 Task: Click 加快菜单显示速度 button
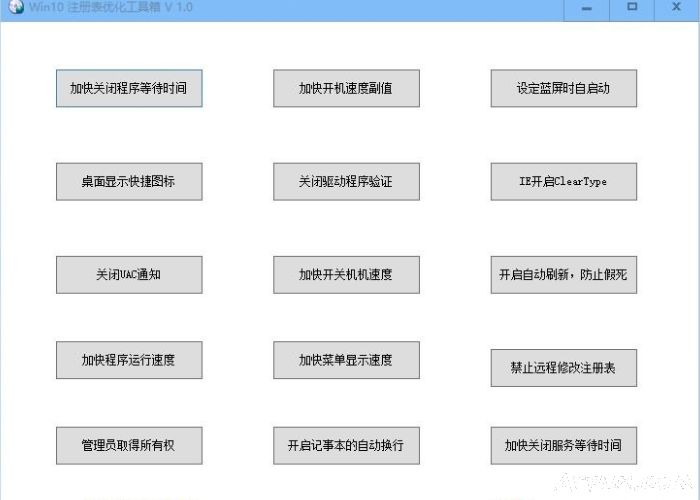[346, 360]
